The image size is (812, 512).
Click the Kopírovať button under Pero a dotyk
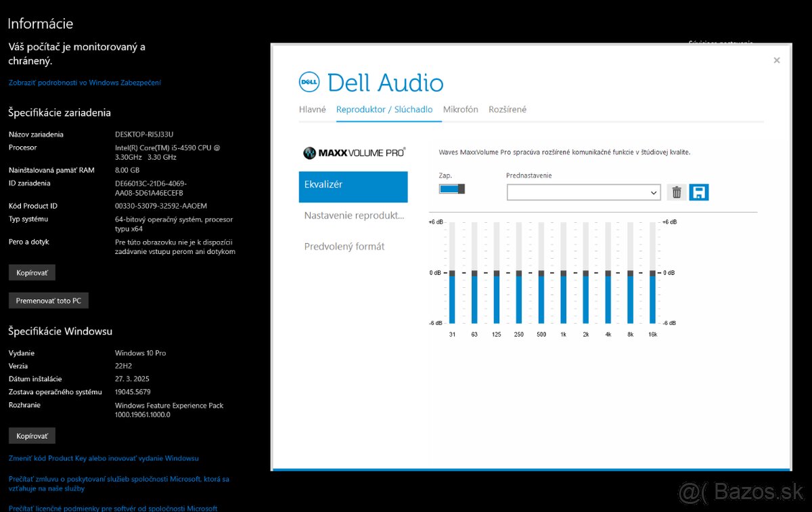pos(32,272)
